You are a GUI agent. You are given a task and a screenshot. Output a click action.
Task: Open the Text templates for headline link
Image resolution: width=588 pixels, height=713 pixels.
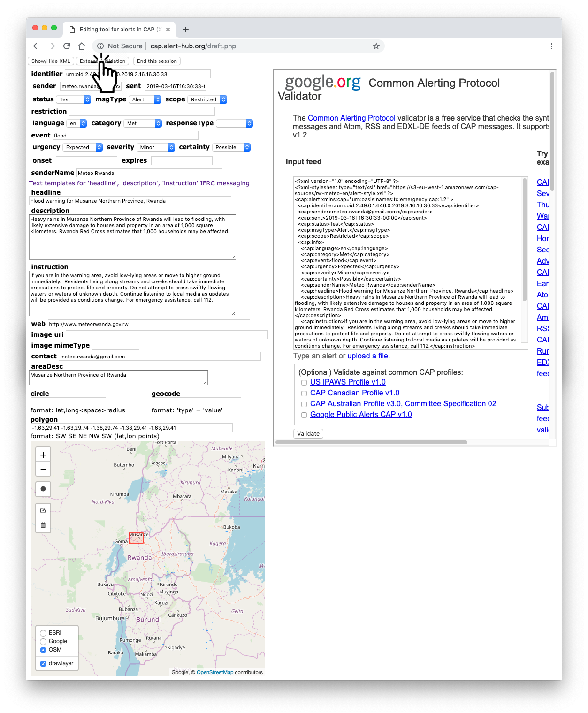point(114,183)
